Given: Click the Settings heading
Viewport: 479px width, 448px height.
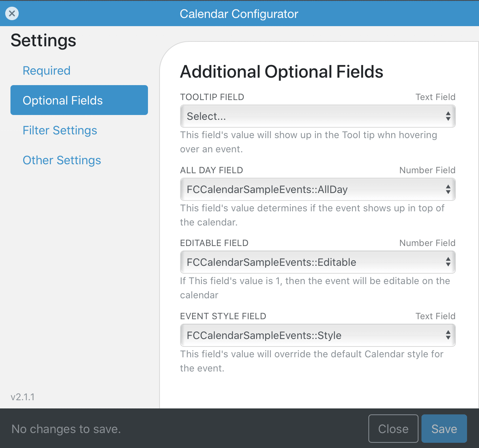Looking at the screenshot, I should click(x=43, y=40).
